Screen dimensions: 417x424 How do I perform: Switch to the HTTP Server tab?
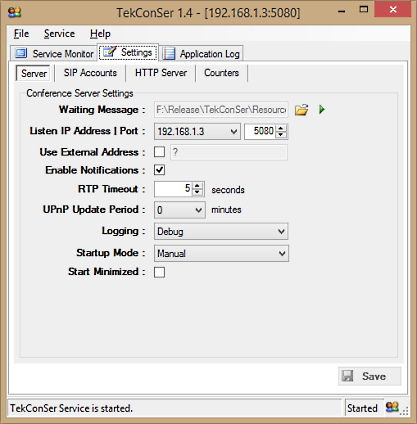[x=161, y=73]
